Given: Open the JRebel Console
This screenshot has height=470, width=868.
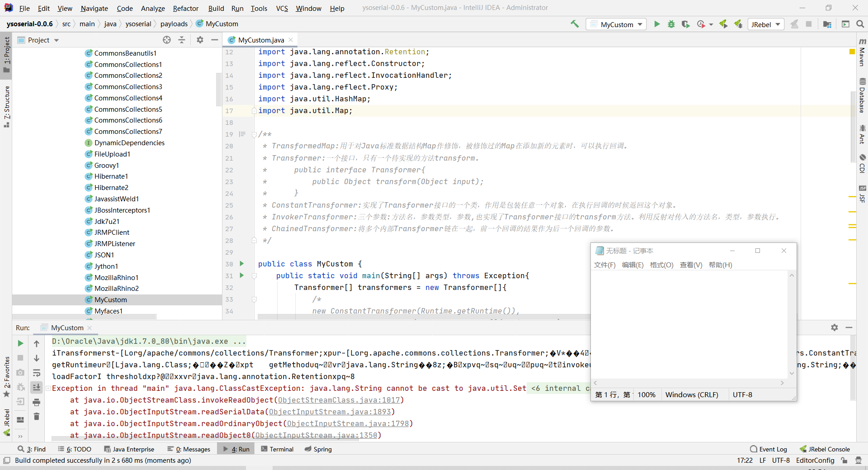Looking at the screenshot, I should click(x=825, y=449).
